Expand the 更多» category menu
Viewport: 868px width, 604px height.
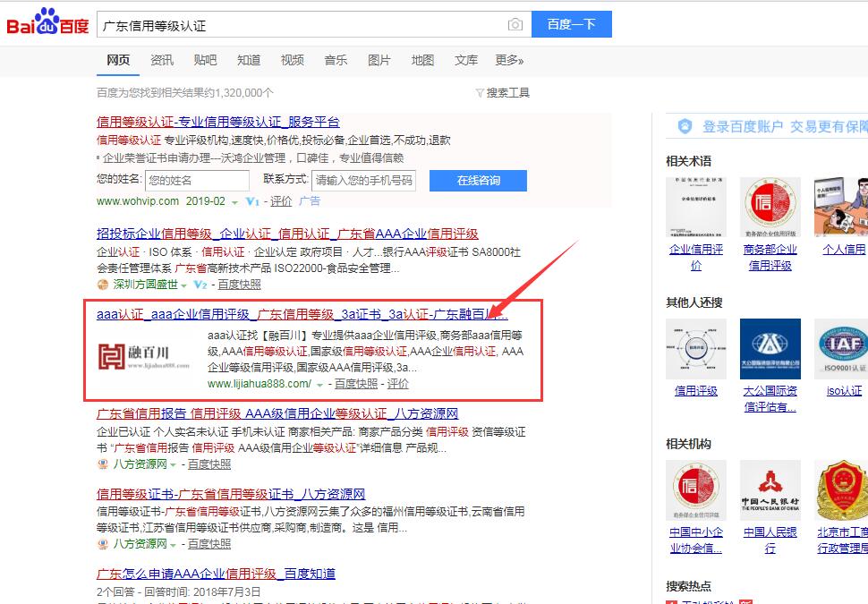coord(509,60)
